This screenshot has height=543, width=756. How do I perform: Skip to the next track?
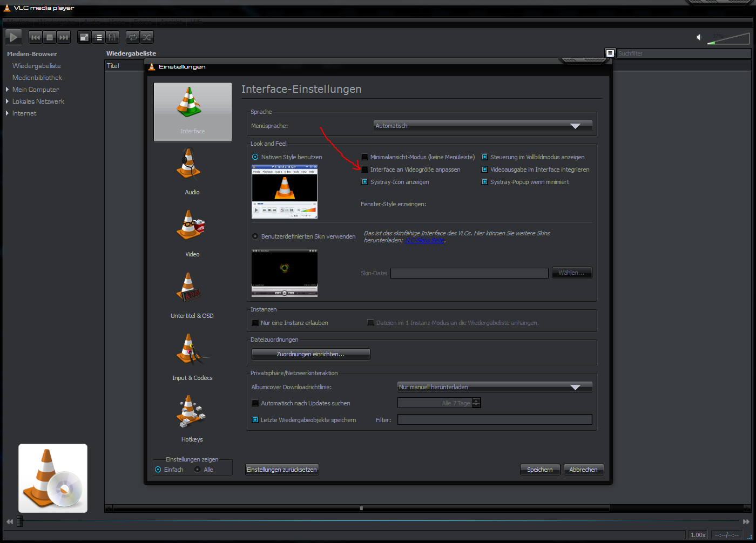(x=64, y=37)
